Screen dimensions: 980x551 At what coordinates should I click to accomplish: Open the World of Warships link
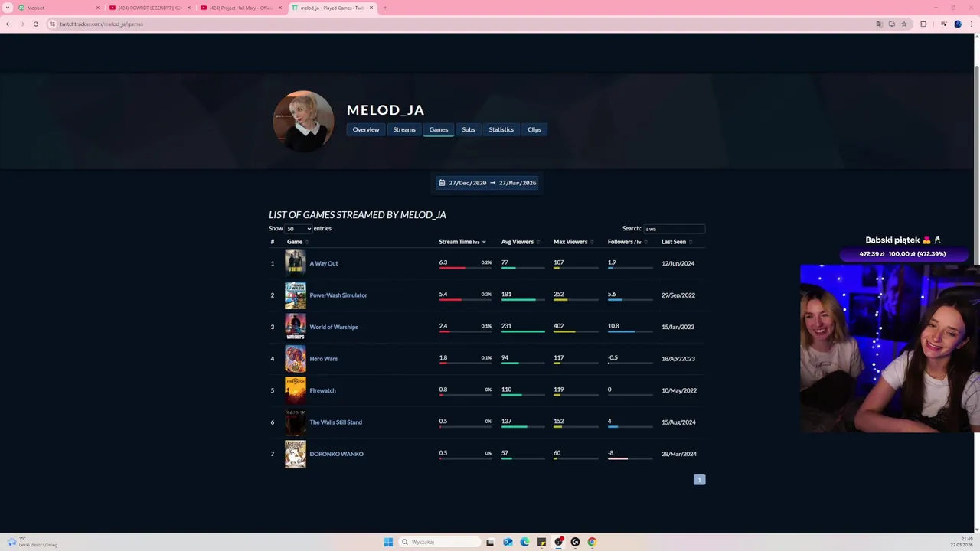pos(334,327)
